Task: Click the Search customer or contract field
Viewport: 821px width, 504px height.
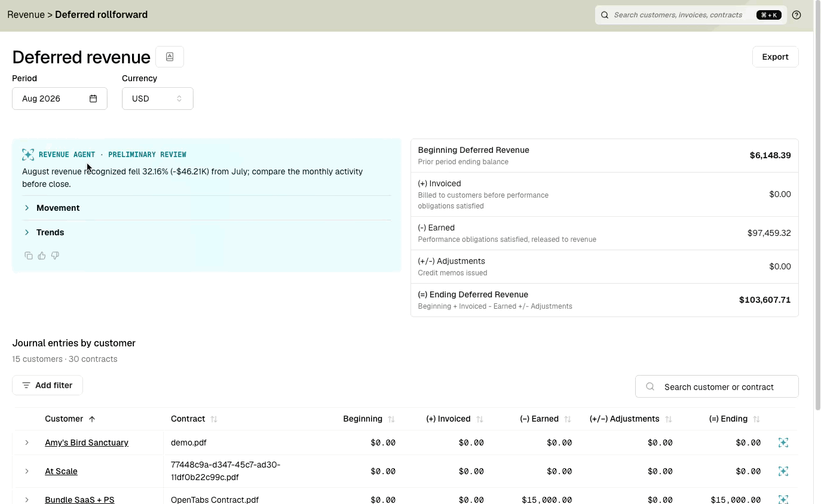Action: coord(717,386)
